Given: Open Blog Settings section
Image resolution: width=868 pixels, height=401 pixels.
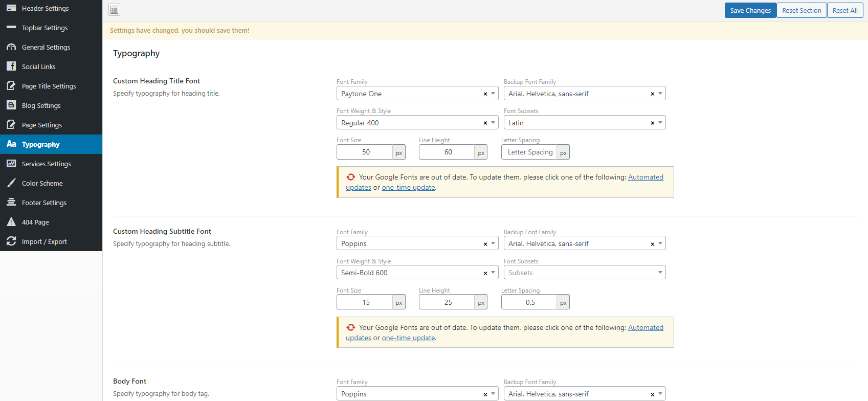Looking at the screenshot, I should [51, 105].
